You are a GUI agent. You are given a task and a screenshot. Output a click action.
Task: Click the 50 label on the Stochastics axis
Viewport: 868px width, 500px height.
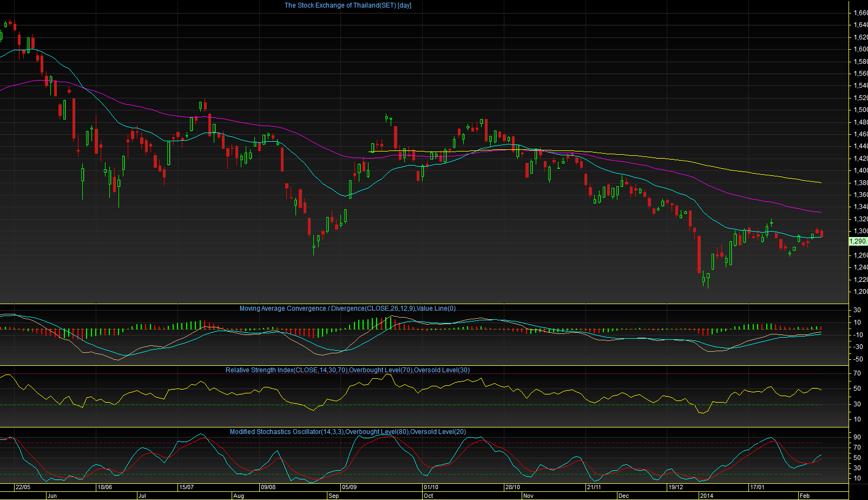857,458
